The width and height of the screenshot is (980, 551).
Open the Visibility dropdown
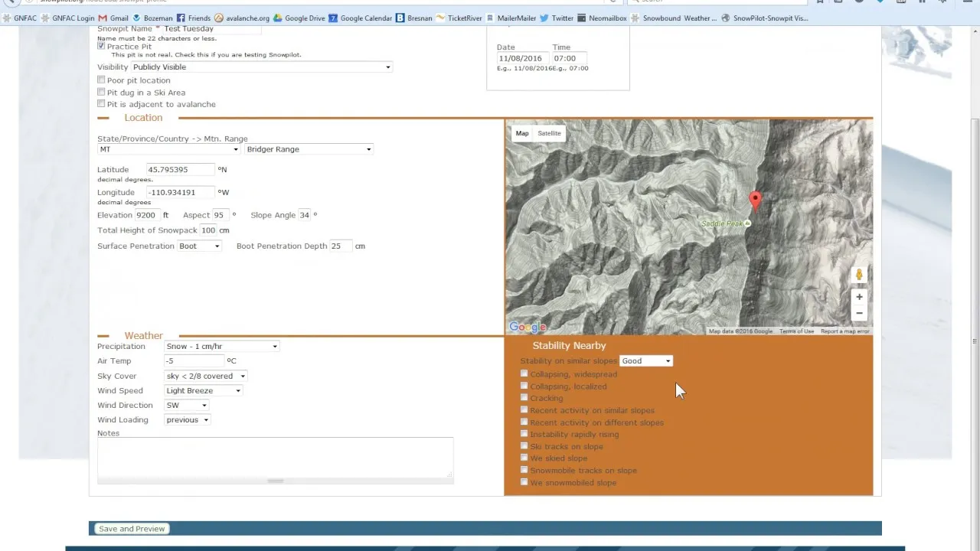tap(262, 67)
